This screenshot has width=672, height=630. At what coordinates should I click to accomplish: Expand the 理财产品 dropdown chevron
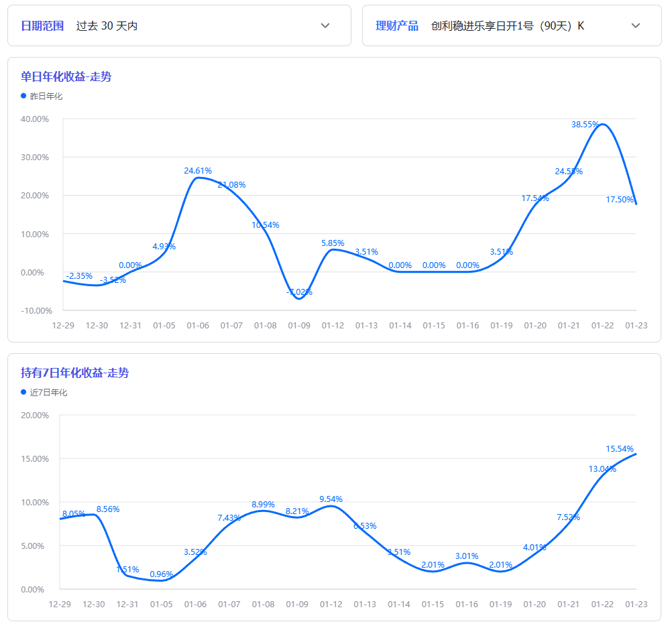point(636,26)
